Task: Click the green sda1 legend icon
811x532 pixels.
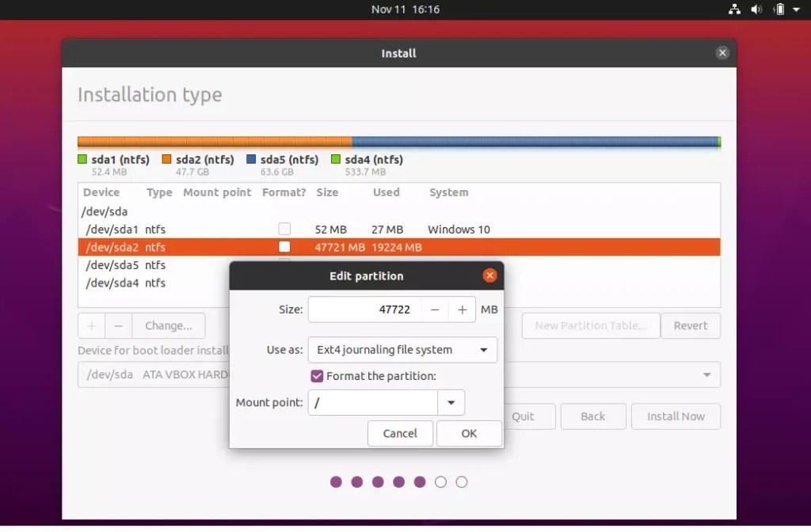Action: (x=82, y=159)
